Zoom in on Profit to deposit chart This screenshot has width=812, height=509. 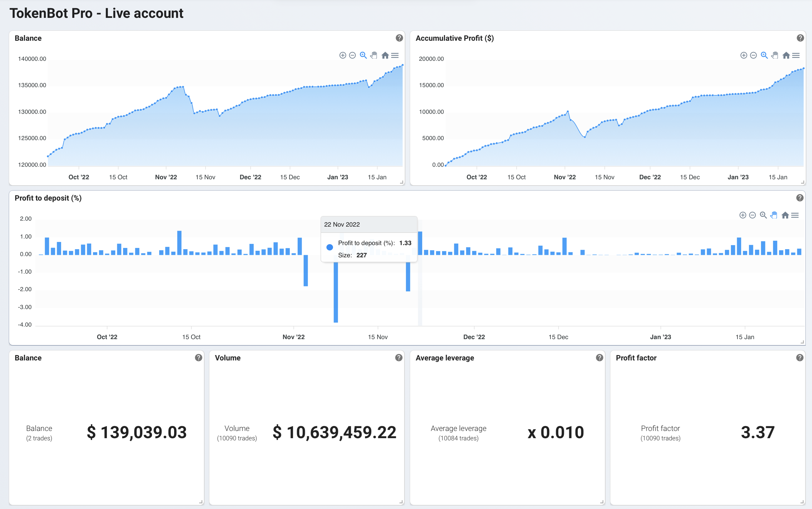pyautogui.click(x=742, y=215)
